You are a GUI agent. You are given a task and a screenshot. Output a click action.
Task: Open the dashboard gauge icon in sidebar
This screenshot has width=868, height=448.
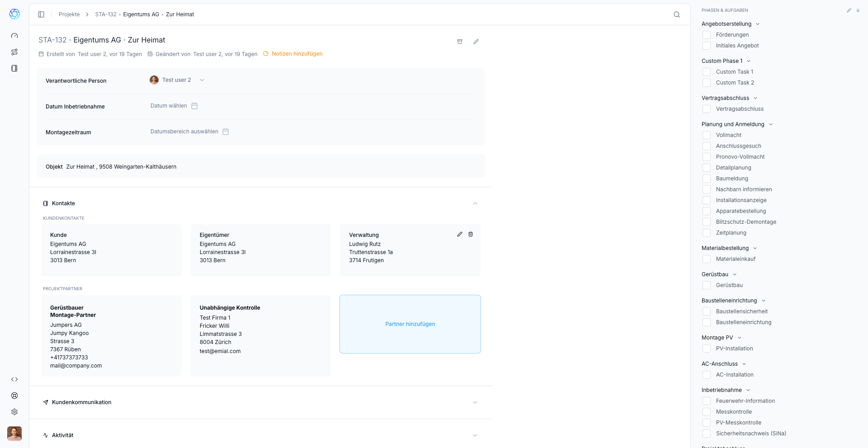[x=14, y=36]
